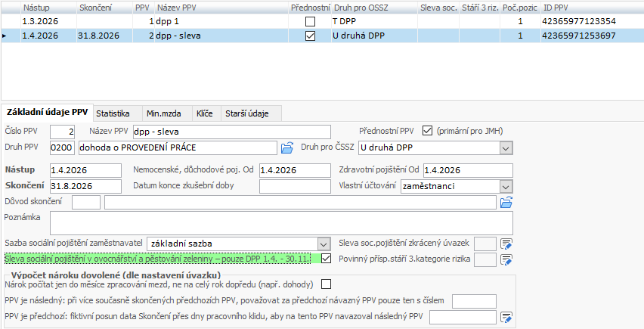Click the Poznámka text field
Screen dimensions: 644x329
click(x=281, y=222)
